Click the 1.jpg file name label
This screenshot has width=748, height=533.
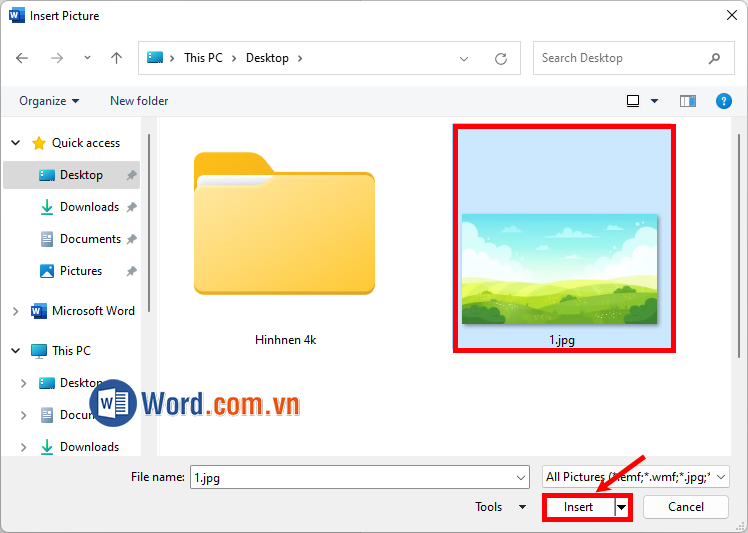pos(562,340)
